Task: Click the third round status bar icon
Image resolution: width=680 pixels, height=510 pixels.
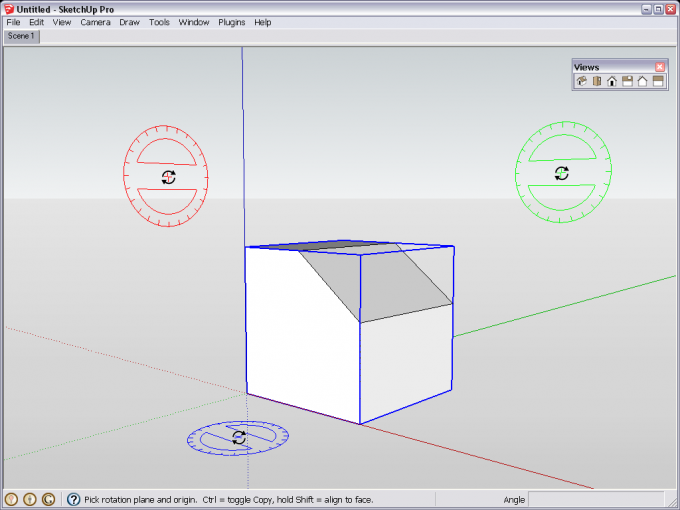Action: point(48,499)
